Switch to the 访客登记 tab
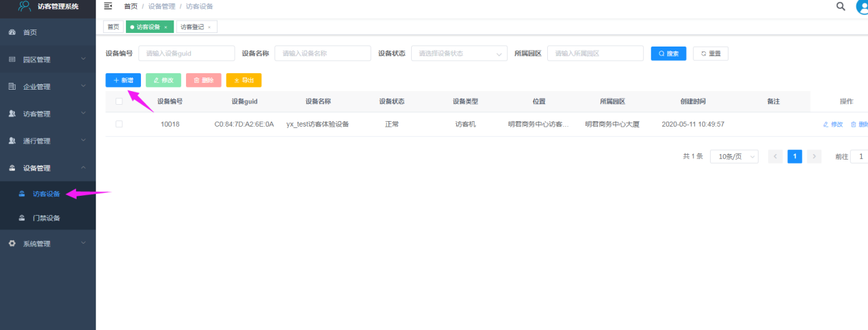 (x=192, y=27)
